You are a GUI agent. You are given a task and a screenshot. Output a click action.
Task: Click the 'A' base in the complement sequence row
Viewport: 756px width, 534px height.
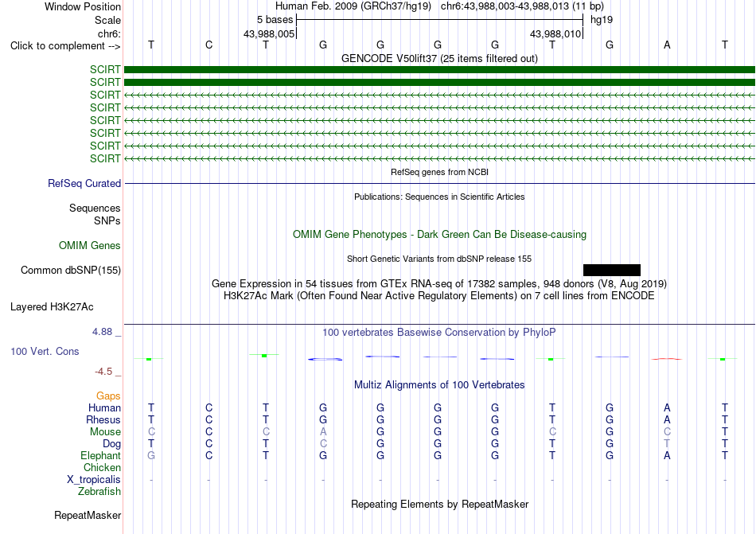(667, 45)
